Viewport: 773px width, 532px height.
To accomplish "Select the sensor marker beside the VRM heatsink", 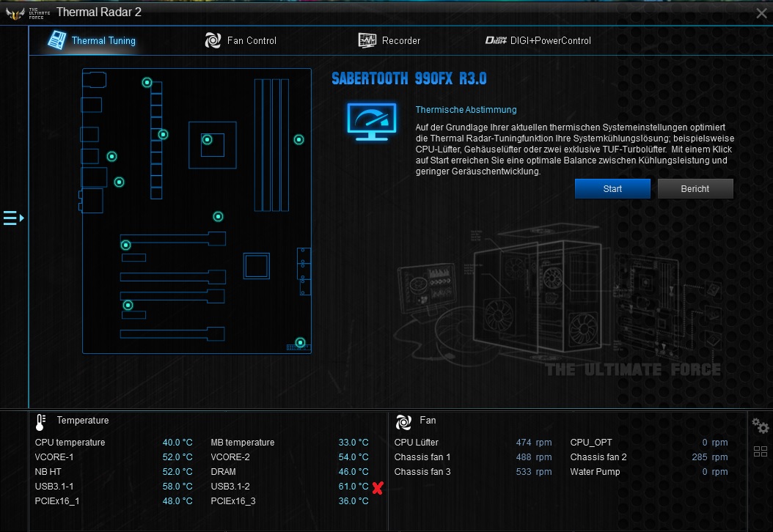I will pos(163,135).
